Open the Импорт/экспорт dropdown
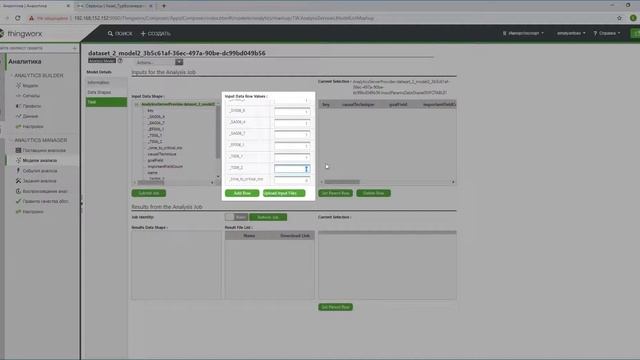640x360 pixels. pos(523,33)
